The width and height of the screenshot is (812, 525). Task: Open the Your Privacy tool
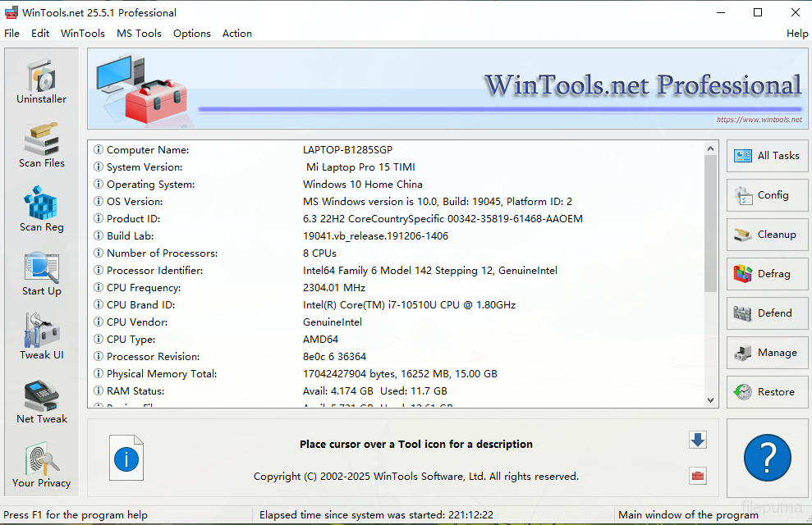[x=41, y=465]
